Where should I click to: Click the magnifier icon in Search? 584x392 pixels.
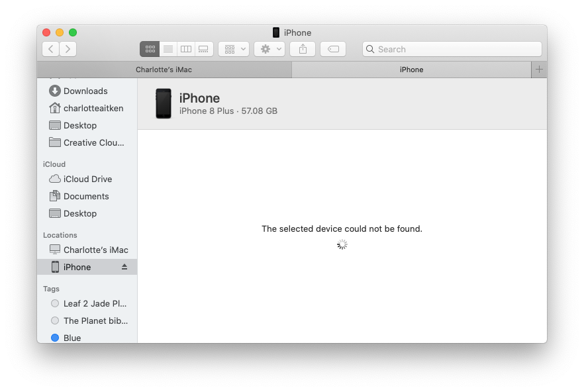370,49
